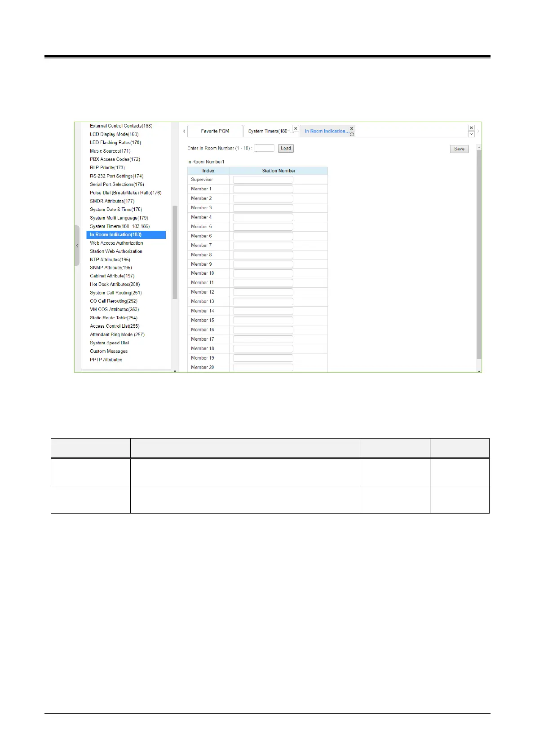Open Hot Desk Attributes(250)

(115, 285)
